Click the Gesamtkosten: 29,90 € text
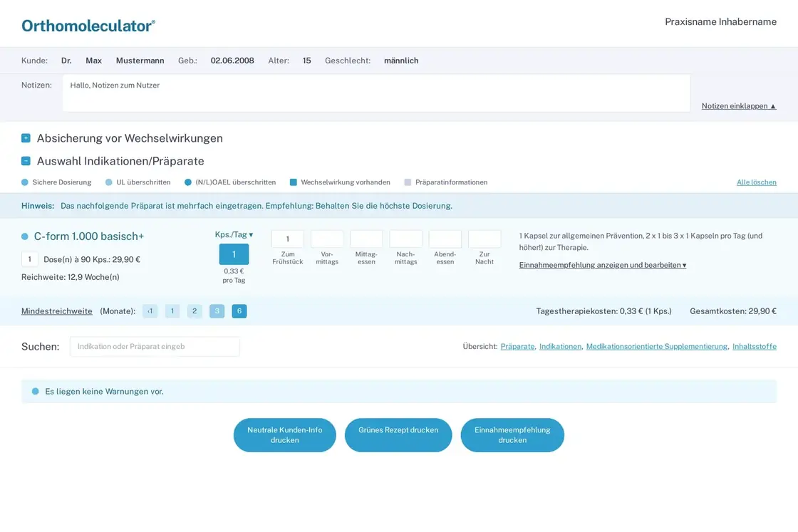The image size is (798, 532). 733,311
